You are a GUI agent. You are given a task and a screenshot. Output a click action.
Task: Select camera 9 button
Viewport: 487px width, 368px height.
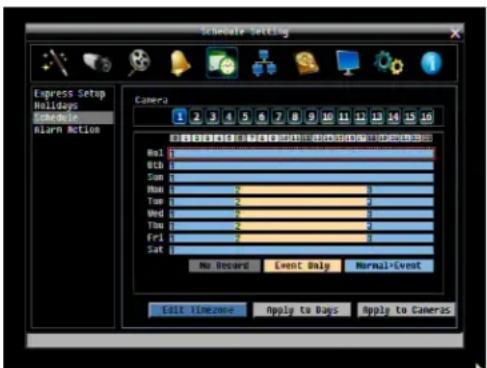(x=311, y=117)
